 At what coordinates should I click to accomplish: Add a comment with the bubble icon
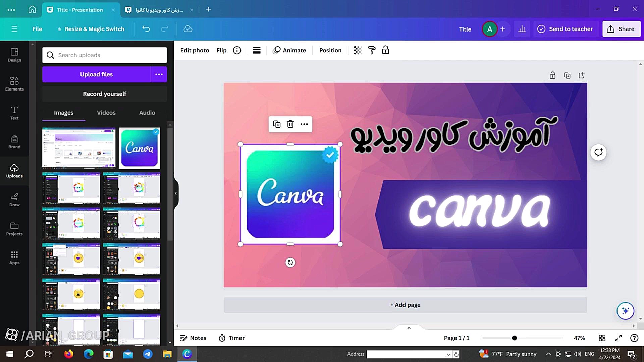599,153
